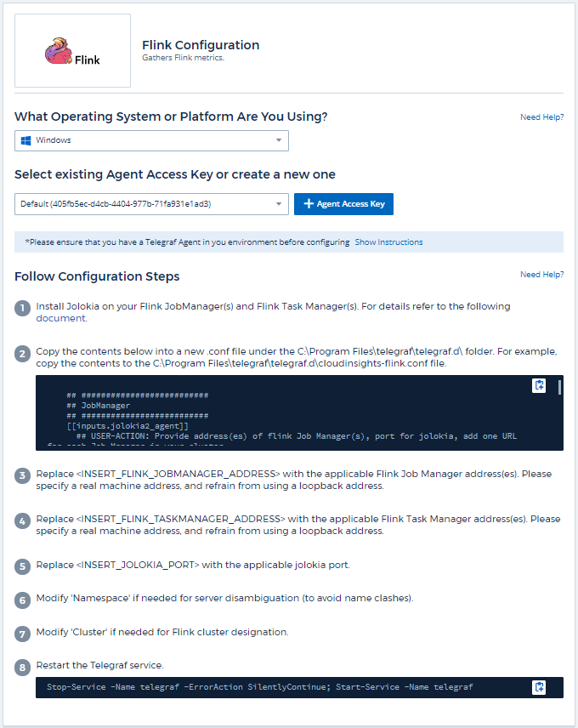This screenshot has width=578, height=728.
Task: Click the plus icon on Agent Access Key
Action: point(309,204)
